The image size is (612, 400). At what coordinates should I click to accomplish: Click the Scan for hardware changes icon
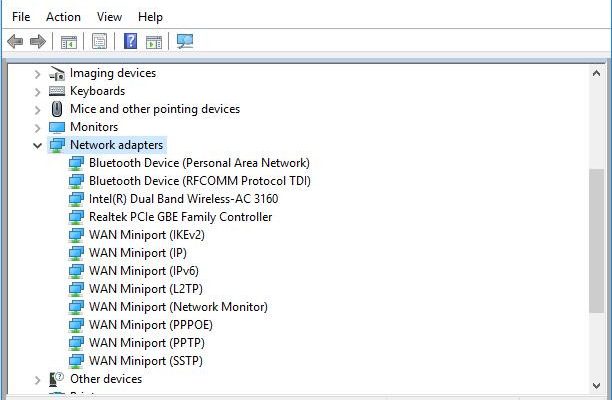click(x=185, y=41)
